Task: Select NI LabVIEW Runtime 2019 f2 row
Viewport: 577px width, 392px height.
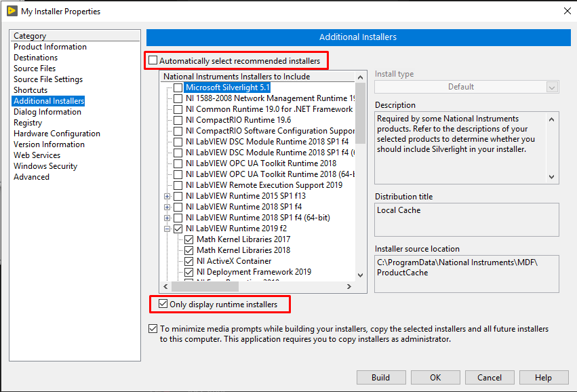Action: (236, 229)
